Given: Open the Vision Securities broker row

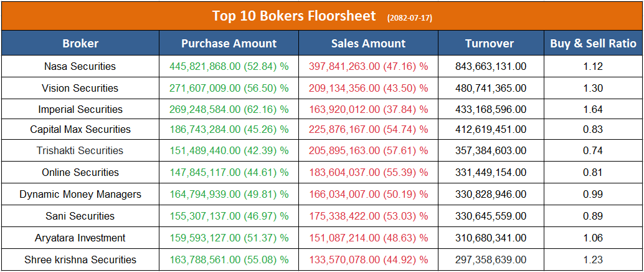Looking at the screenshot, I should [80, 88].
